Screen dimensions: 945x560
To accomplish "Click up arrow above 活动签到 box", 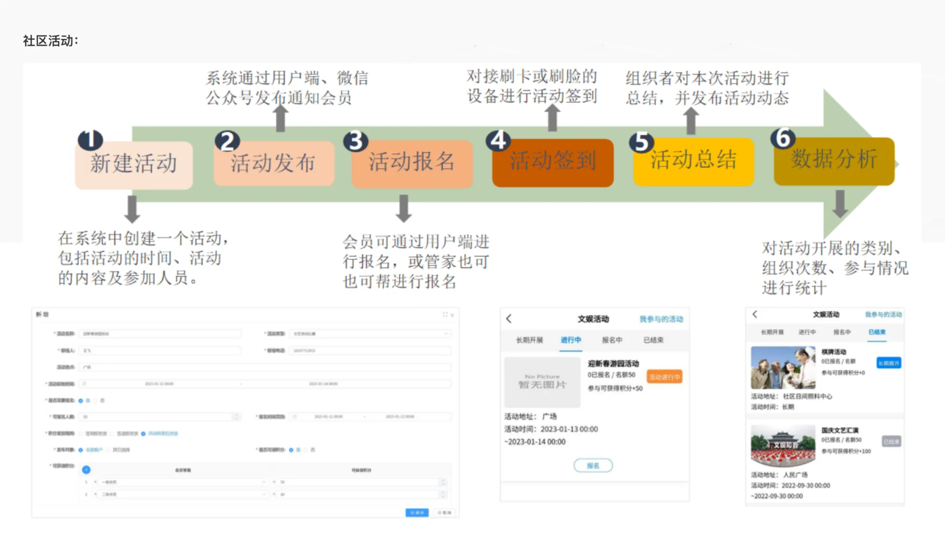I will (552, 118).
